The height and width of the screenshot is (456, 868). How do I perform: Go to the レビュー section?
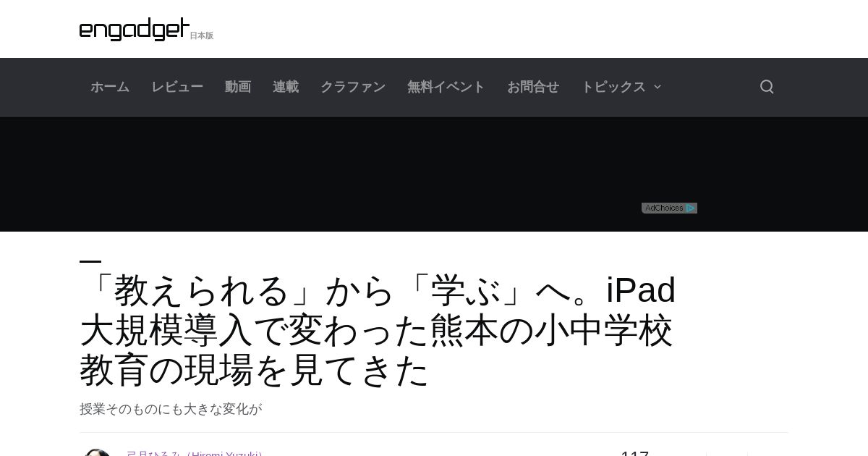(177, 87)
